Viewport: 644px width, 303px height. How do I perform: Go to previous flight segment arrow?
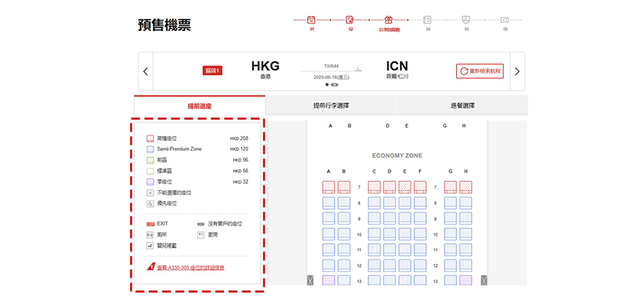click(x=145, y=72)
